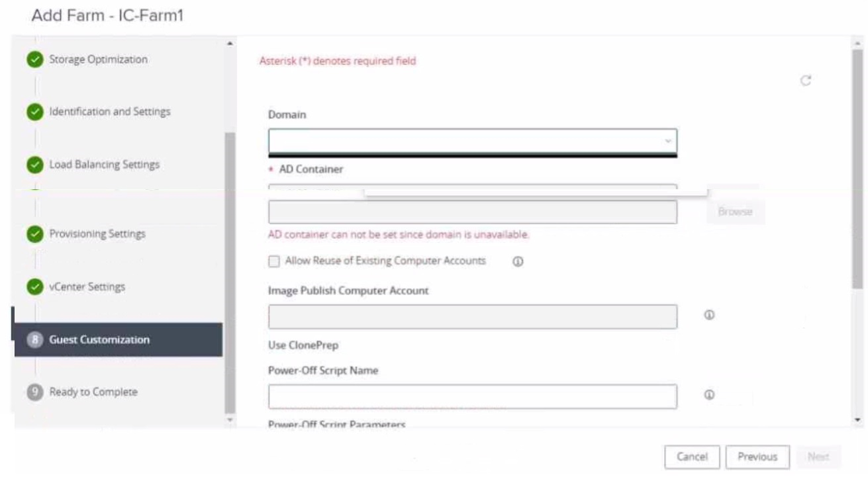
Task: Open the Provisioning Settings step
Action: 97,234
